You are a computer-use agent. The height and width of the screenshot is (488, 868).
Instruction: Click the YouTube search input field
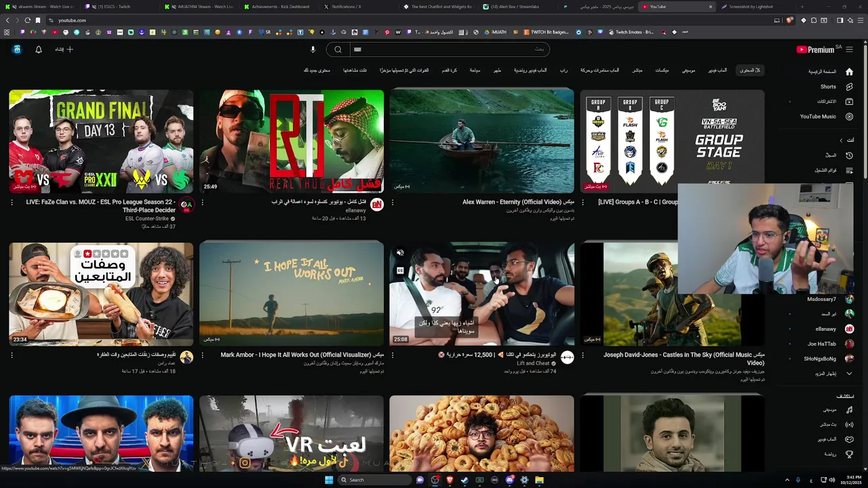coord(450,49)
